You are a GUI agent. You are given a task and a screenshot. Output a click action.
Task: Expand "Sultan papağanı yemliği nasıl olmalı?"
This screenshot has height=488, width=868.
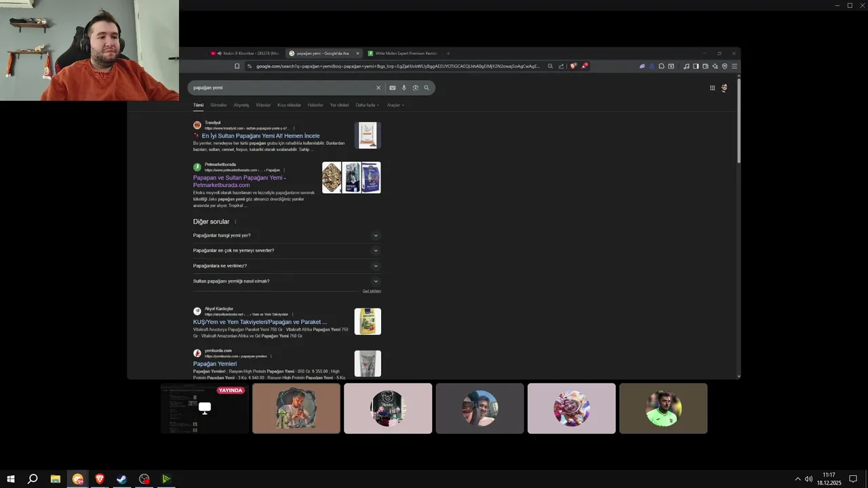coord(287,281)
